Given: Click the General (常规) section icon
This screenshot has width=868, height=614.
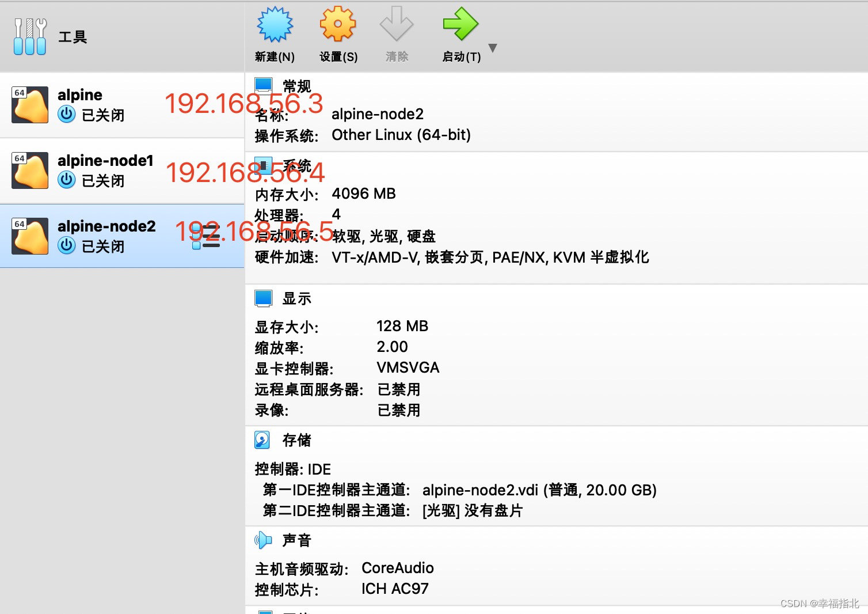Looking at the screenshot, I should [264, 85].
